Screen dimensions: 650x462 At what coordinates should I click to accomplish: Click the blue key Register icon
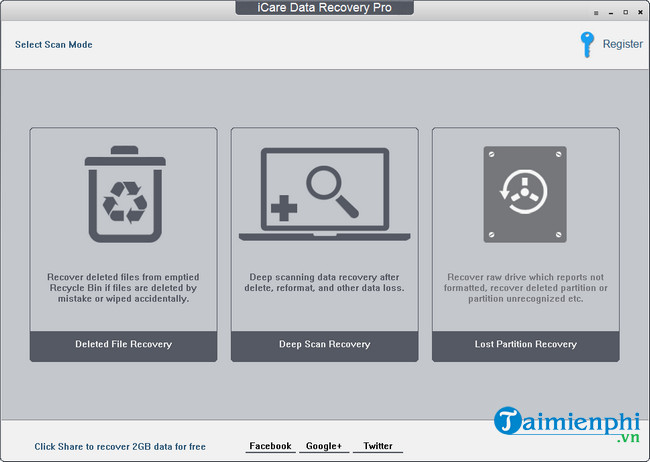(x=586, y=45)
